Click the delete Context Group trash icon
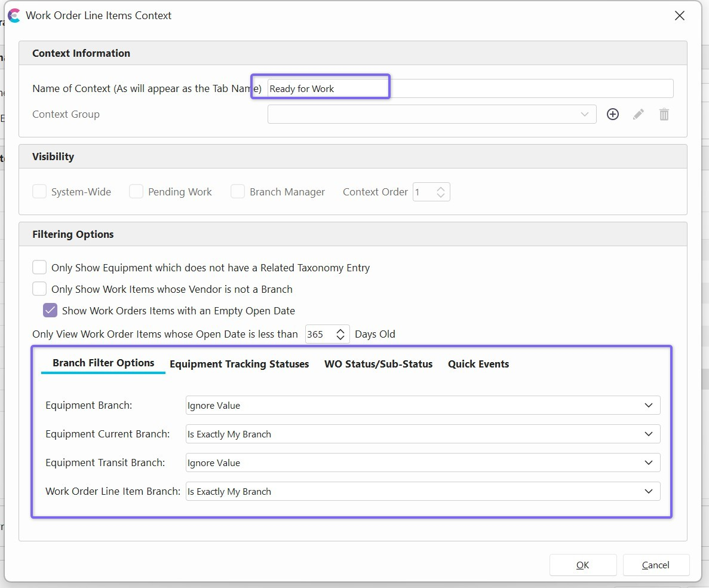709x588 pixels. pos(664,114)
